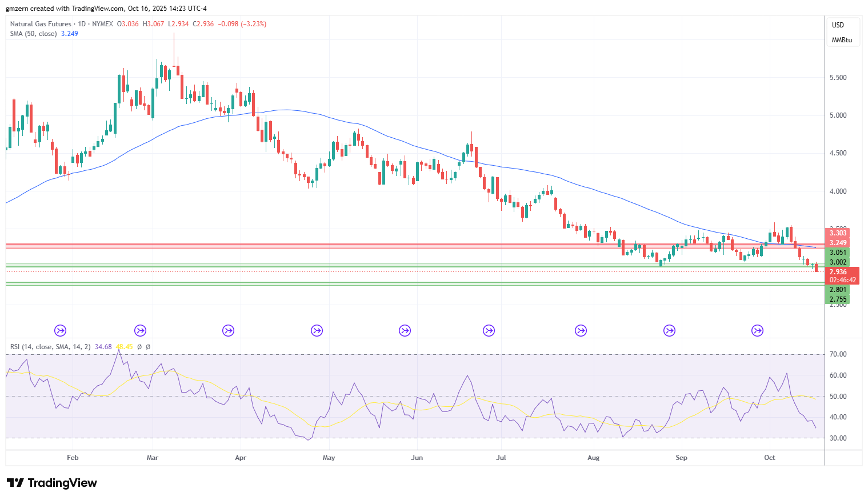Click the May label on time axis

tap(329, 458)
